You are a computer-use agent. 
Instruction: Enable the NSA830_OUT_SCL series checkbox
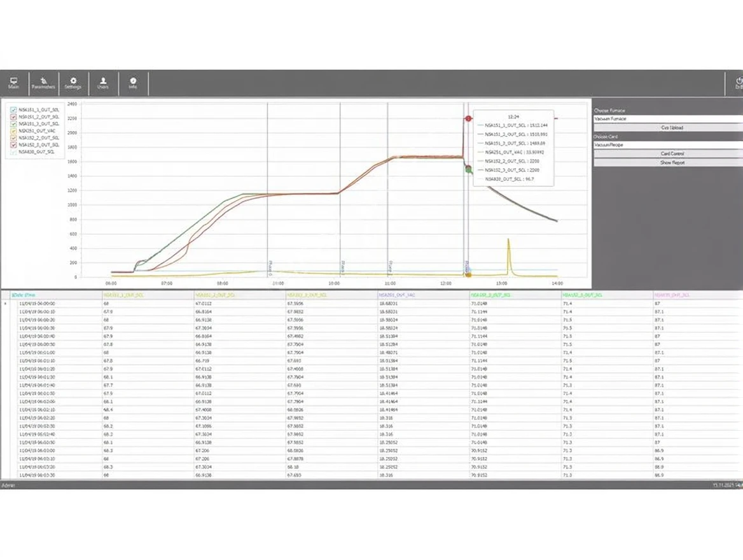[13, 152]
